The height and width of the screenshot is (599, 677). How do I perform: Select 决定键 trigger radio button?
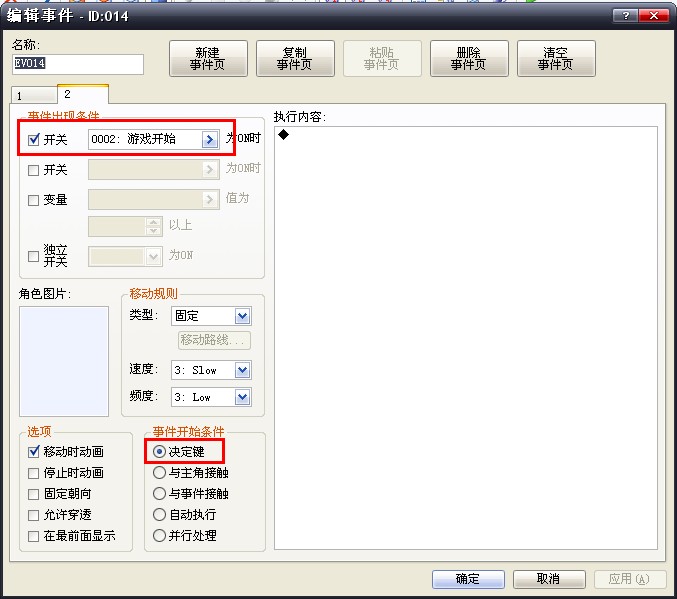159,452
